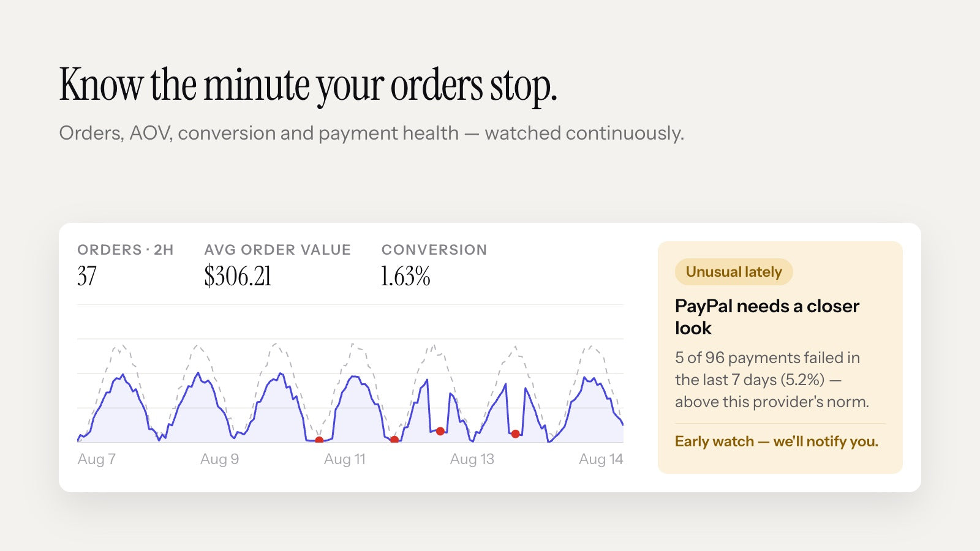Select the third red anomaly dot
This screenshot has width=980, height=551.
pyautogui.click(x=440, y=431)
